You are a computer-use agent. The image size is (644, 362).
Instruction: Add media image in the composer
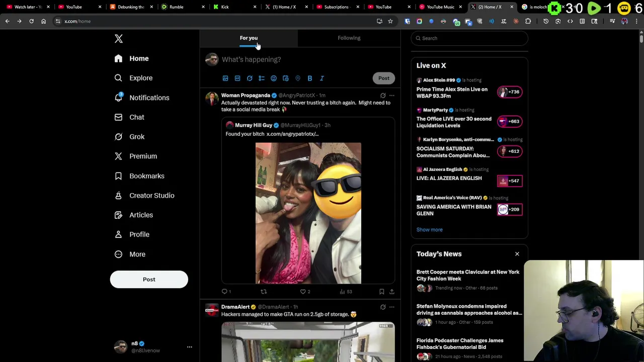(x=225, y=78)
